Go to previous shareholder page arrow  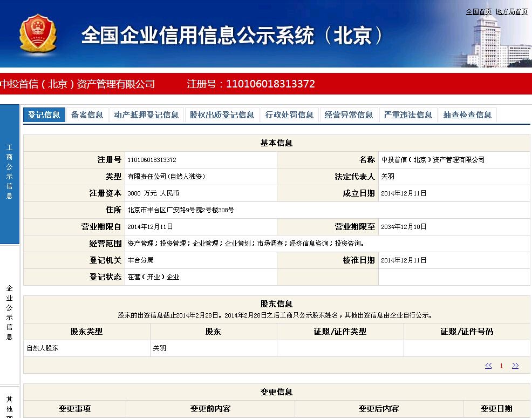(x=488, y=366)
